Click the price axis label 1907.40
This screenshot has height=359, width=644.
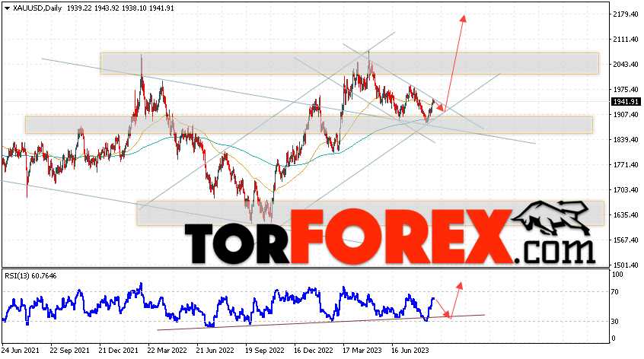pyautogui.click(x=626, y=115)
